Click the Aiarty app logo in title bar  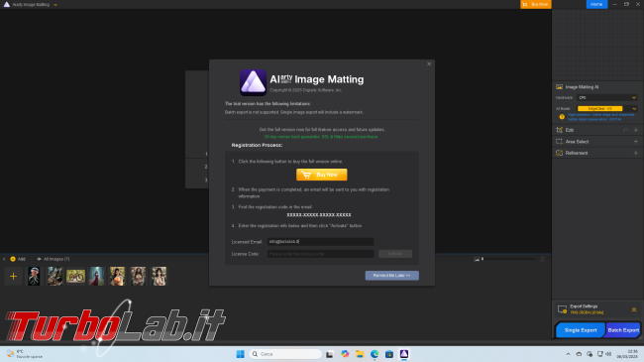click(7, 5)
